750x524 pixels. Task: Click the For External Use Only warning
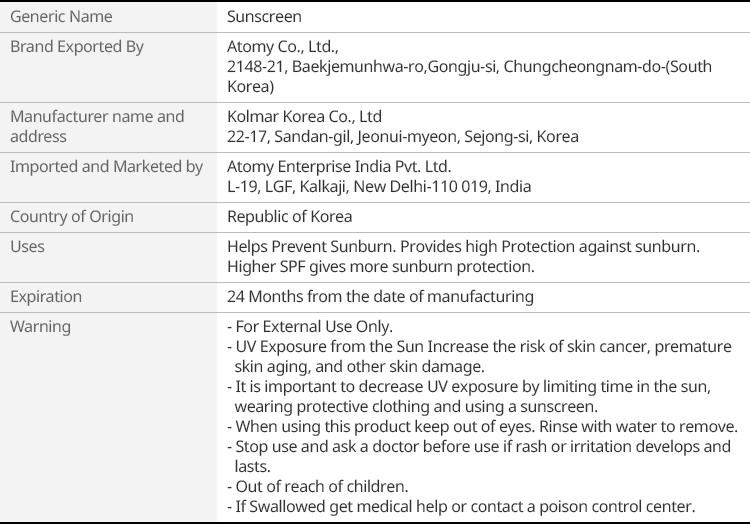[x=313, y=326]
